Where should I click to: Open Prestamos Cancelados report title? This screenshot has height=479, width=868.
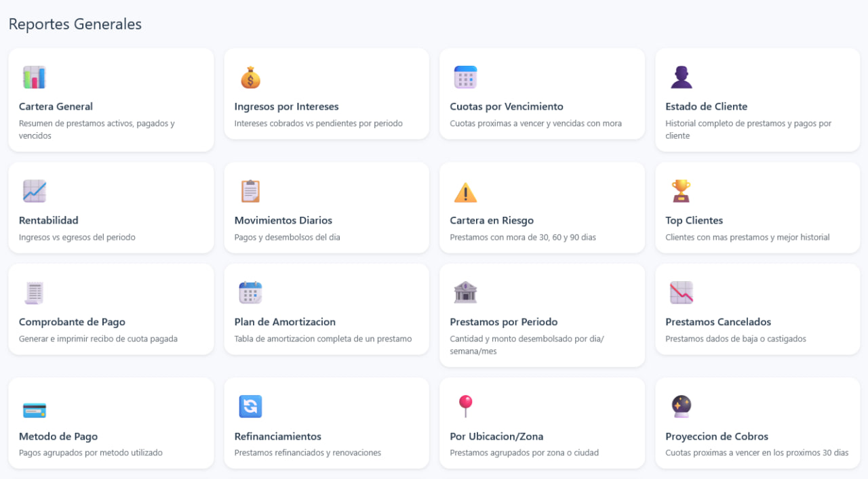718,322
